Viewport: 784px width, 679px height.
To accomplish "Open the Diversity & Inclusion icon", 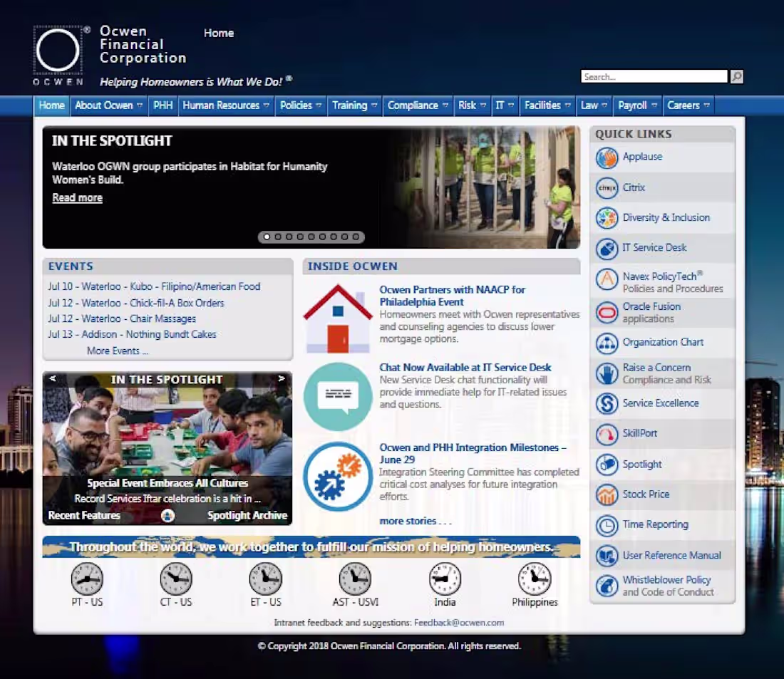I will point(607,217).
